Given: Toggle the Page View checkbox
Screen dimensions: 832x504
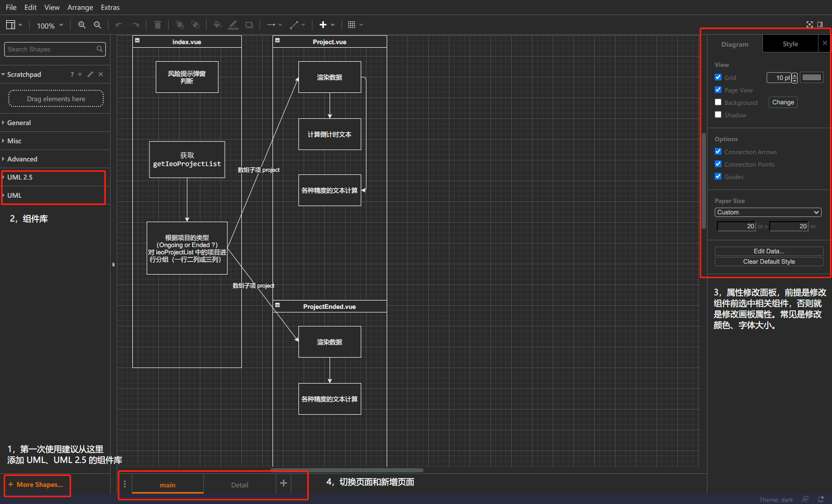Looking at the screenshot, I should point(718,90).
